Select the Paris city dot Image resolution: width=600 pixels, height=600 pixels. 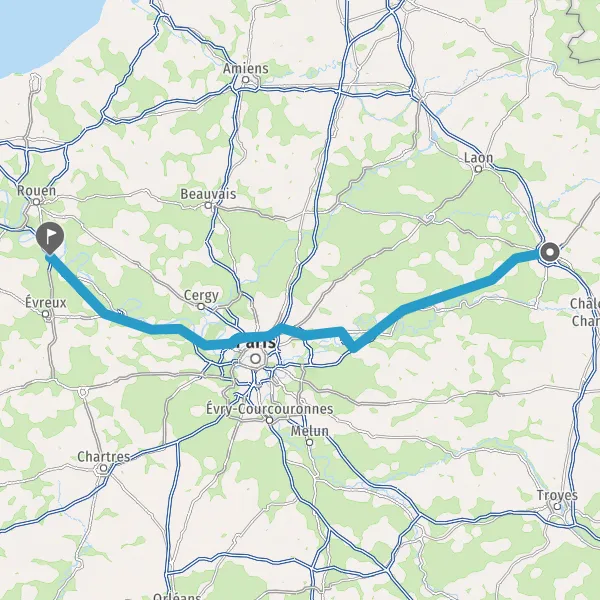pyautogui.click(x=256, y=359)
